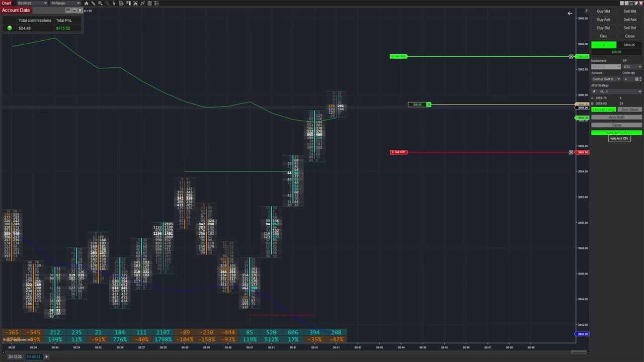This screenshot has width=644, height=362.
Task: Close position using top Close button
Action: pyautogui.click(x=629, y=36)
